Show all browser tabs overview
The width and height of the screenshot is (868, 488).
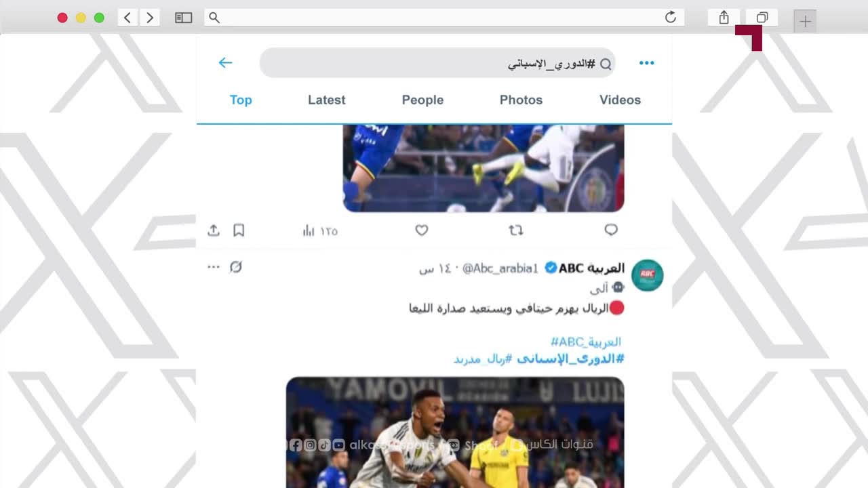tap(762, 18)
